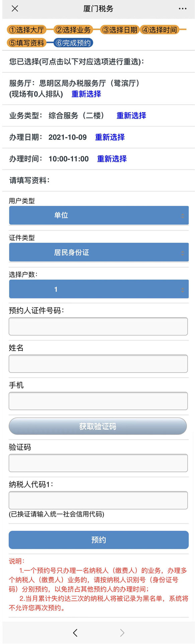Focus the 纳税人代码1 input field
Screen dimensions: 195x644
(98, 500)
